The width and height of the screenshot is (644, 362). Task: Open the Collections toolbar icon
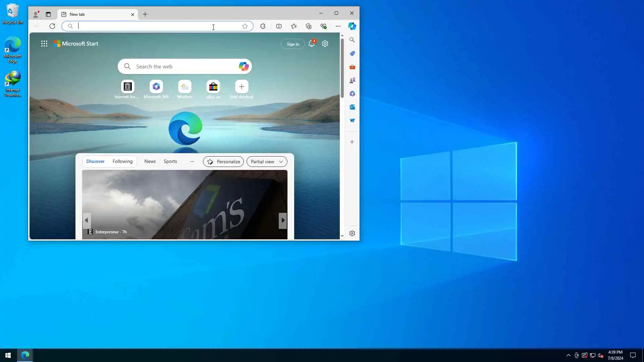[x=309, y=26]
